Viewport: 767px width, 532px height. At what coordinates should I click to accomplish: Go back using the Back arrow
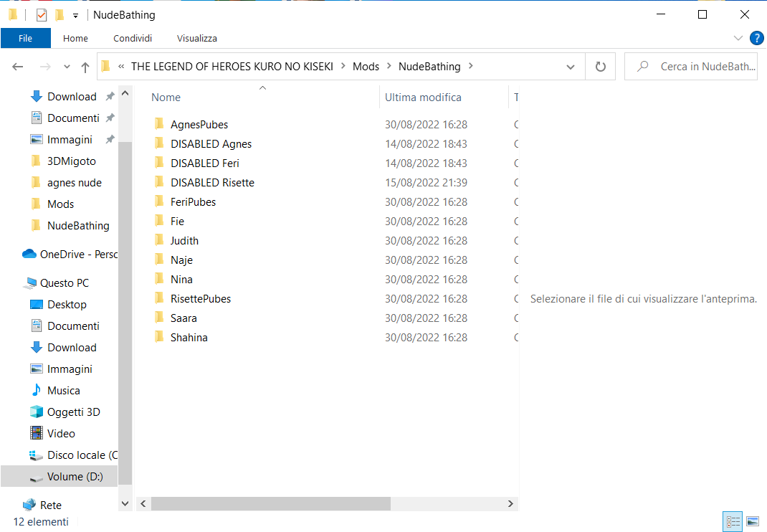pyautogui.click(x=18, y=67)
